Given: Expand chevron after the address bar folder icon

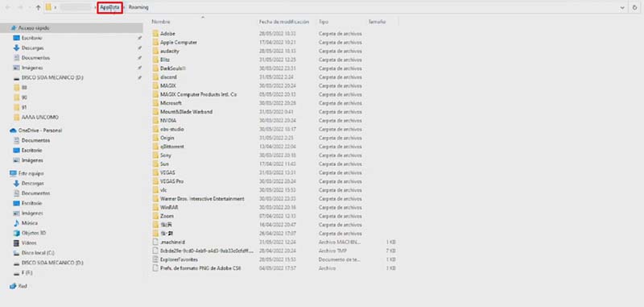Looking at the screenshot, I should pyautogui.click(x=56, y=7).
